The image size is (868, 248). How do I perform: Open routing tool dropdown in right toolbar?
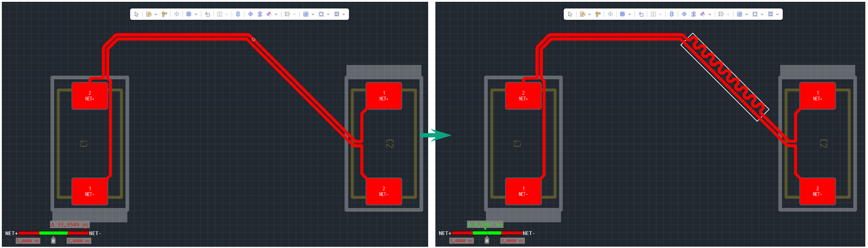[589, 14]
